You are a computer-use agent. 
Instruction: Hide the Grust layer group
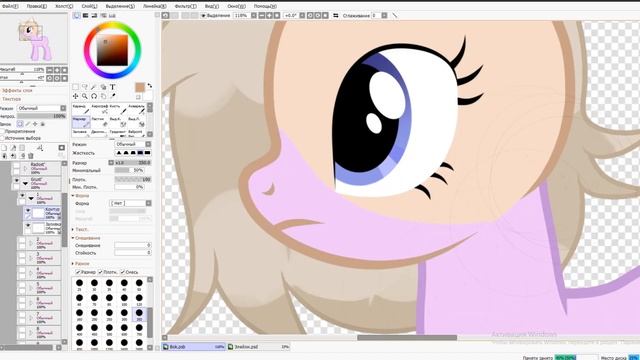(16, 180)
